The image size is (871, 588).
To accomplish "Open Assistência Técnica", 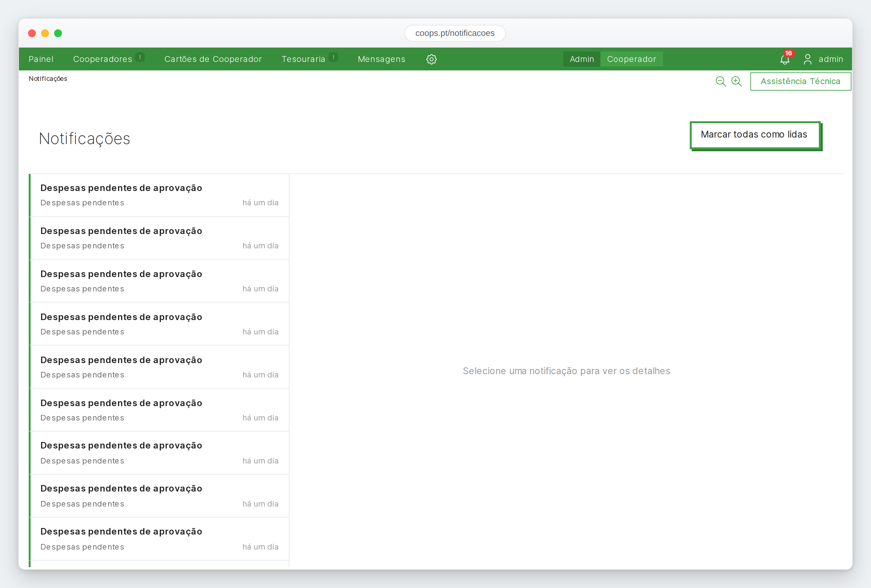I will pyautogui.click(x=801, y=81).
